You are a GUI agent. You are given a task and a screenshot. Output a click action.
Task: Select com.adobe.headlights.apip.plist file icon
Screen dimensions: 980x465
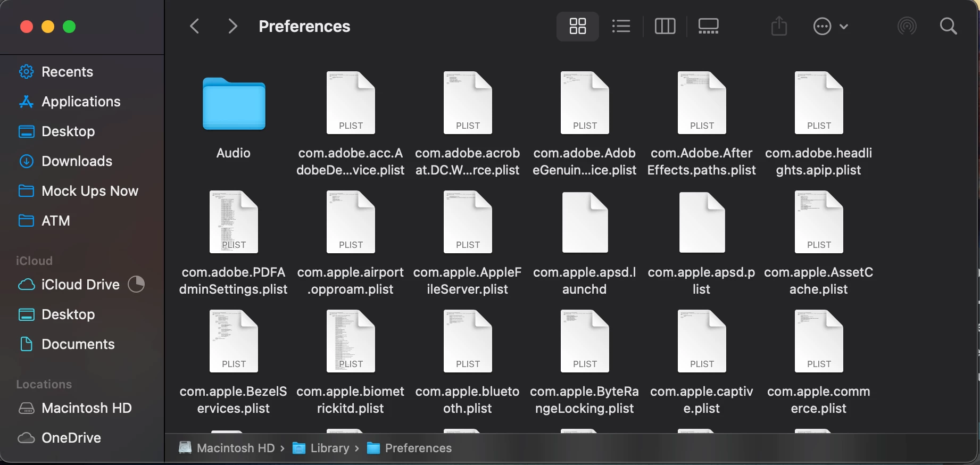click(x=819, y=103)
